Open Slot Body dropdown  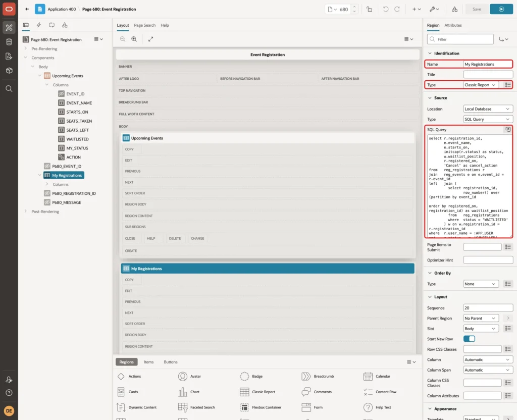481,329
